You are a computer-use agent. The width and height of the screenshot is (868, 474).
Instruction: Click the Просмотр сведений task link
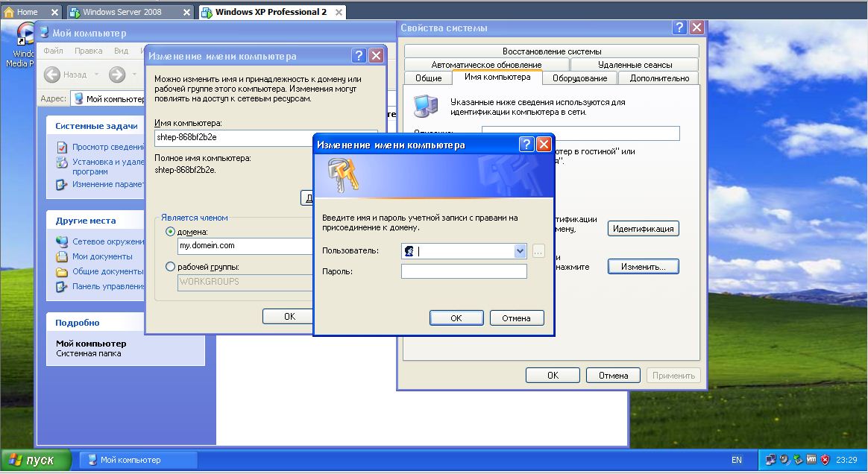pyautogui.click(x=108, y=147)
